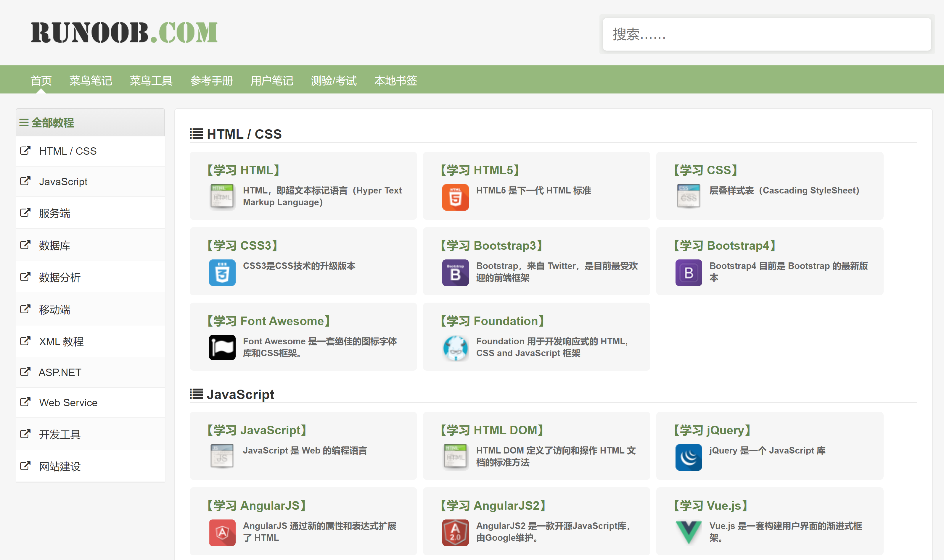Click the AngularJS red shield icon
The width and height of the screenshot is (944, 560).
tap(222, 533)
